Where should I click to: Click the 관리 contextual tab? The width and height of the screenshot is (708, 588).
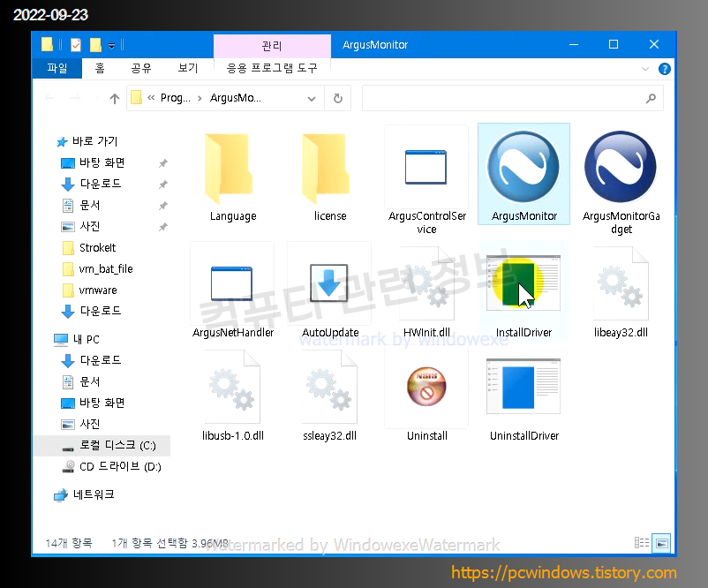[272, 46]
